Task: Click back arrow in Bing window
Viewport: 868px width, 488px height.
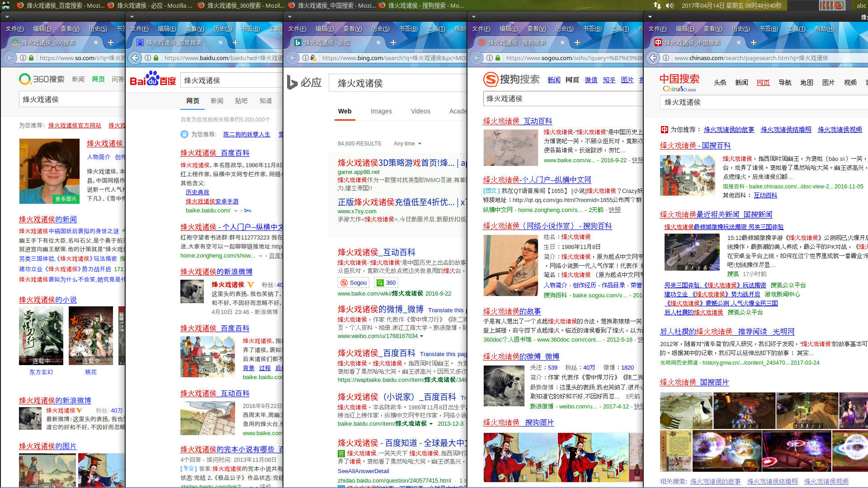Action: tap(292, 58)
